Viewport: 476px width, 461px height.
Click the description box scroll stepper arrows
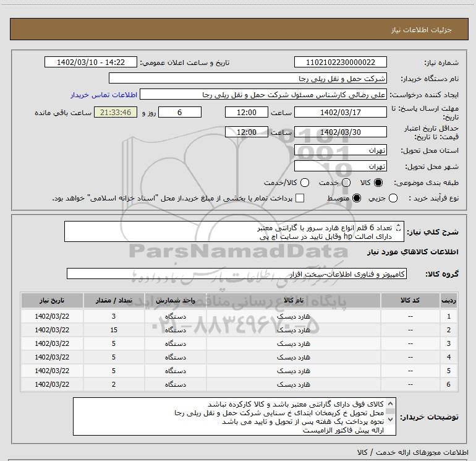[399, 228]
